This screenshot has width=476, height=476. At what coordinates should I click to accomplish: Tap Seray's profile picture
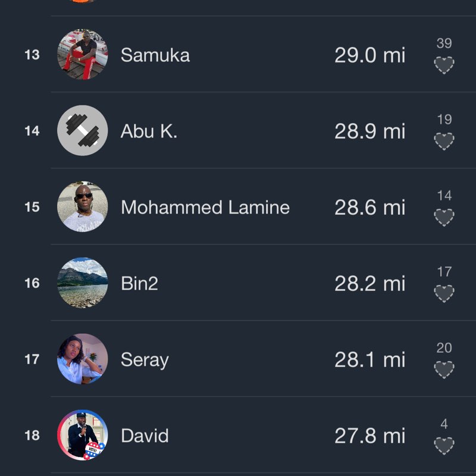tap(83, 359)
